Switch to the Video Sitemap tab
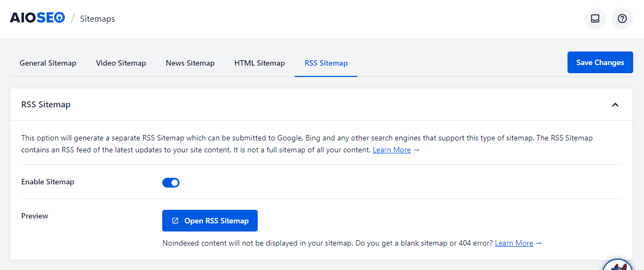Viewport: 644px width, 270px height. (x=121, y=63)
